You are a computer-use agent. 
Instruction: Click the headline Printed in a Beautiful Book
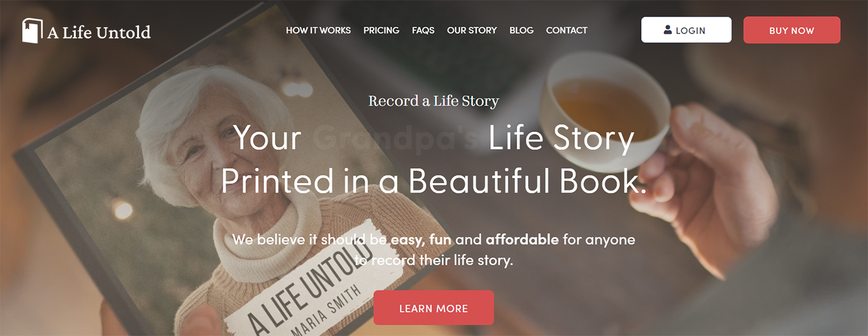pos(433,180)
